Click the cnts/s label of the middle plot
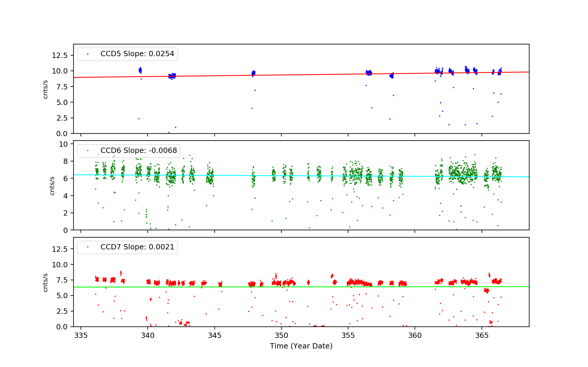 pos(52,186)
